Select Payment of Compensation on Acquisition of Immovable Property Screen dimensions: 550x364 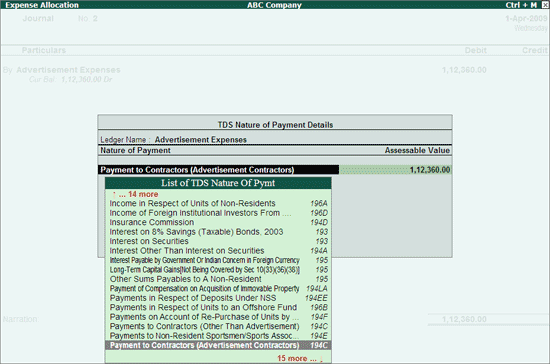coord(218,289)
